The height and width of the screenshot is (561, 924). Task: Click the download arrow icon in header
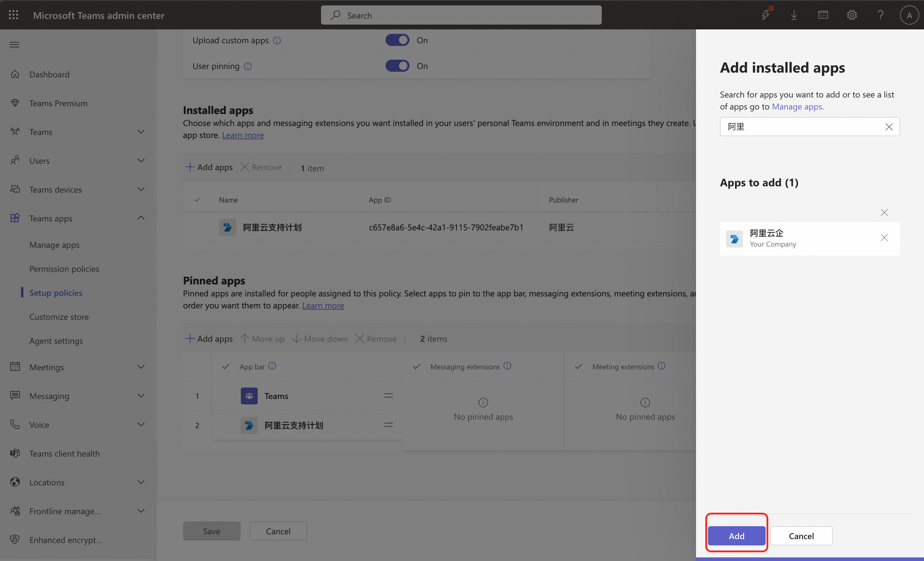pos(794,15)
